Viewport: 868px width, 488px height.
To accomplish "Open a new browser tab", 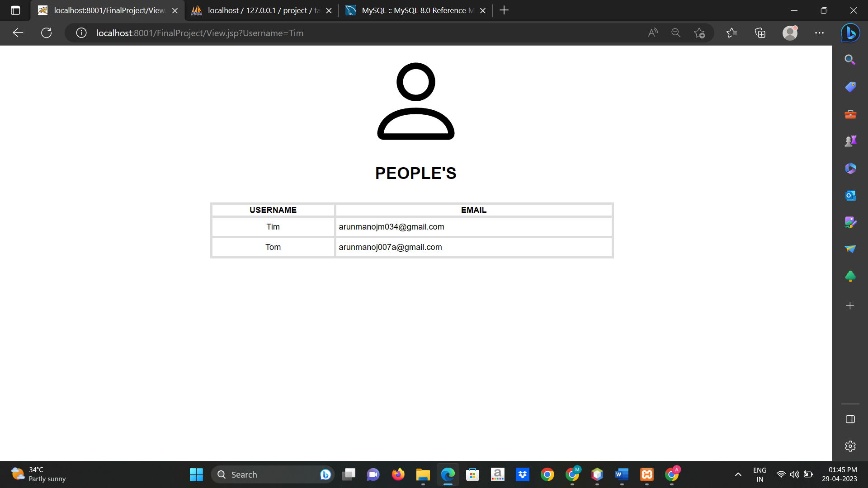I will tap(504, 10).
